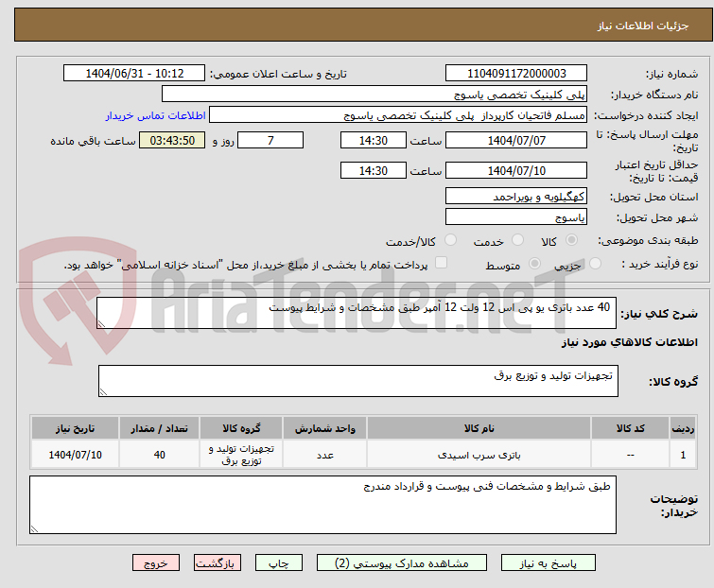Click delivery province field 'کهگیلویه و بویراحمد'
This screenshot has width=714, height=588.
516,196
